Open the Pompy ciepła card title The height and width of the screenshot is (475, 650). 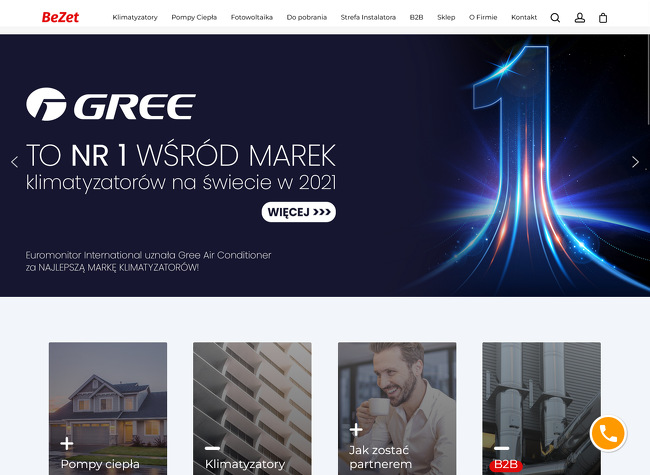tap(100, 464)
